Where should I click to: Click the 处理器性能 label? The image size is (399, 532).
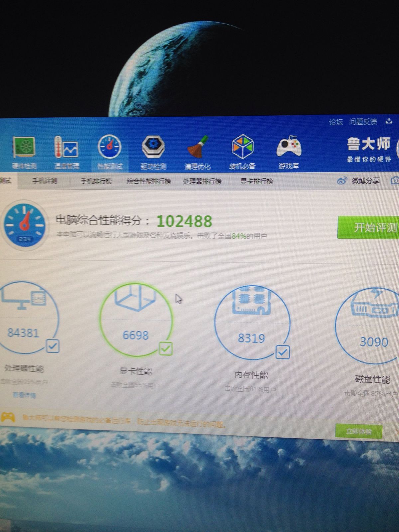[x=24, y=368]
